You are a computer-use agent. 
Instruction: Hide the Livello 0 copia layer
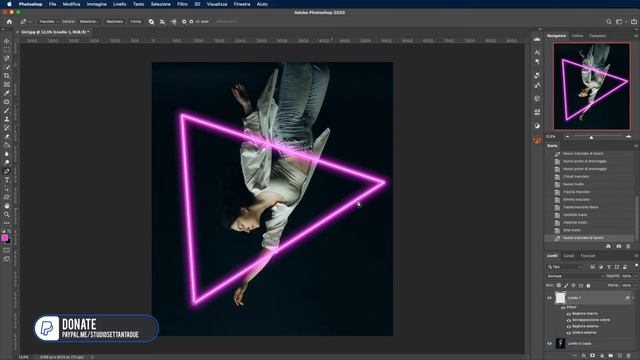click(549, 344)
